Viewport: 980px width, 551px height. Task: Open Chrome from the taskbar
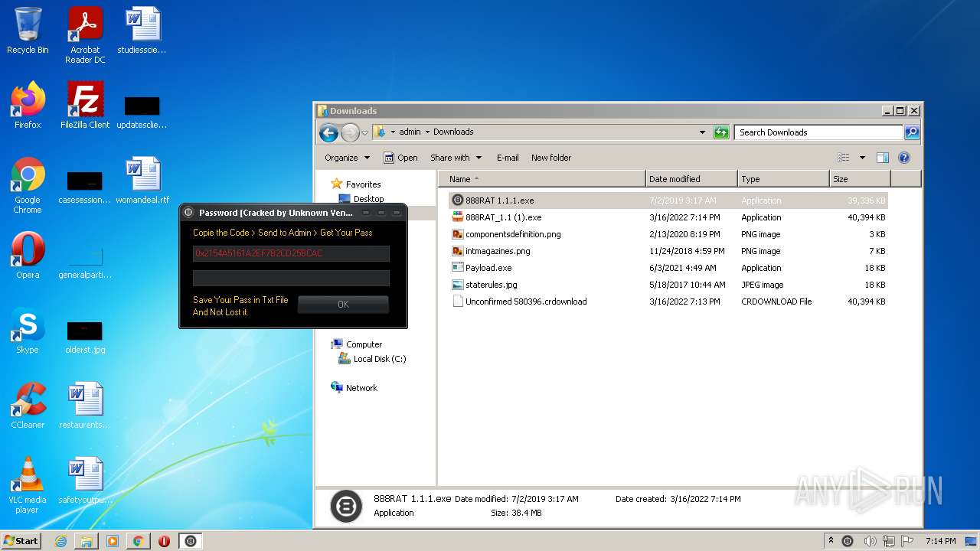click(x=138, y=541)
